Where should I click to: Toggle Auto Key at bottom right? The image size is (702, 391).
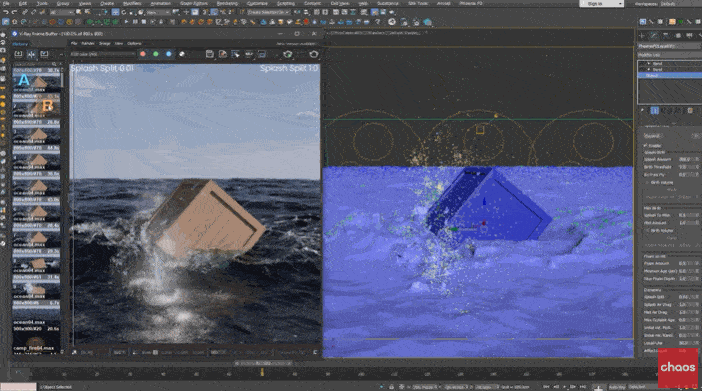coord(617,387)
